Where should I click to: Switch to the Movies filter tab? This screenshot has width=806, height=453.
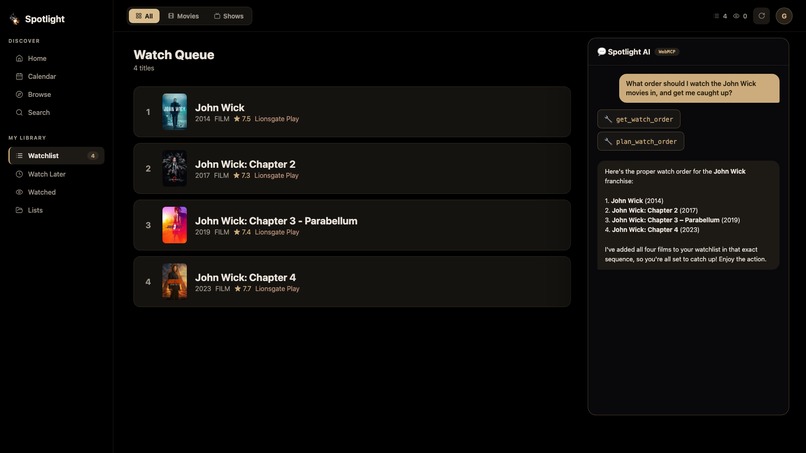[x=184, y=16]
